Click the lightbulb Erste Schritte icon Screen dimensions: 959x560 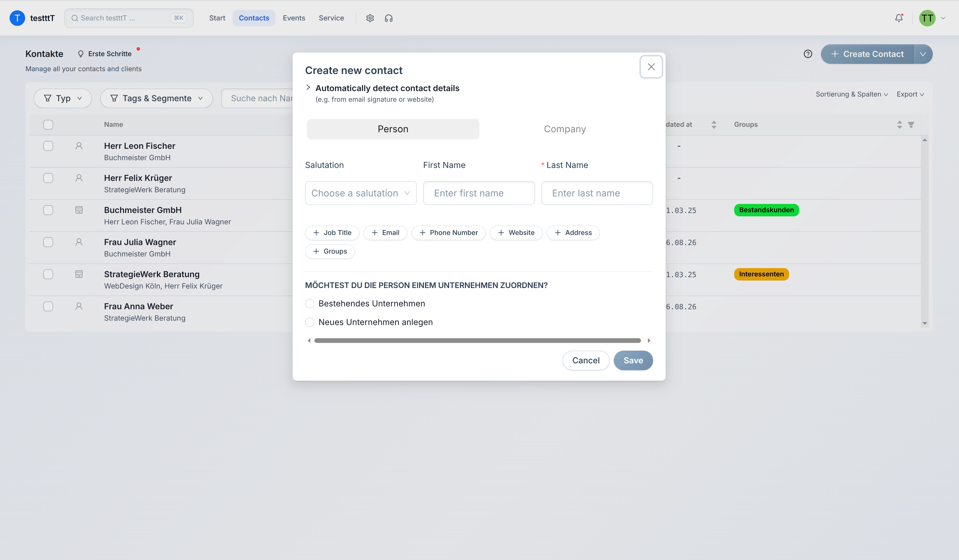coord(81,54)
